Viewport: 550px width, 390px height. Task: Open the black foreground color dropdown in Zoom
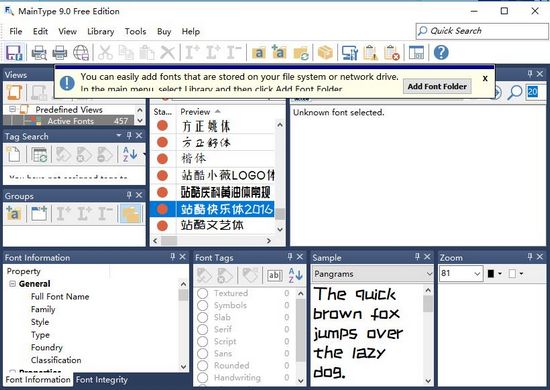[499, 274]
